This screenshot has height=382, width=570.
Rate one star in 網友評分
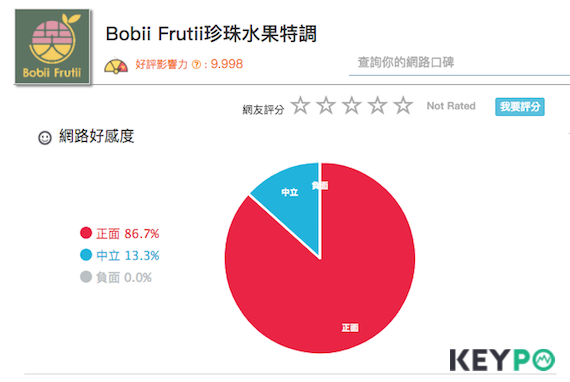[x=300, y=105]
